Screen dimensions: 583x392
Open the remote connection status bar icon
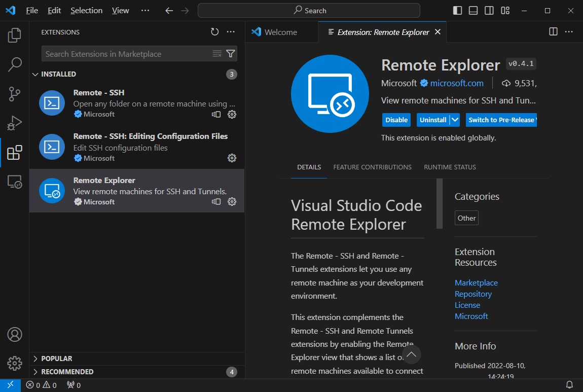pyautogui.click(x=10, y=385)
